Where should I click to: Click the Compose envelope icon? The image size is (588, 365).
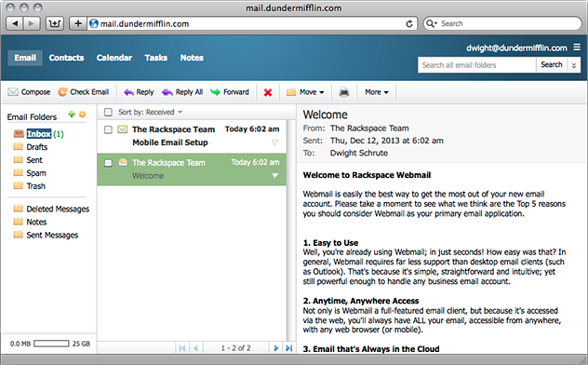tap(13, 92)
